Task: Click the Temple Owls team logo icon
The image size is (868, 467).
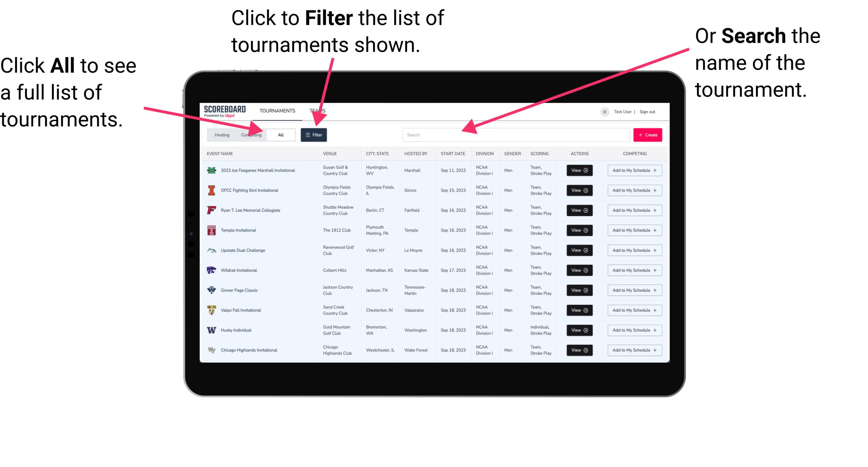Action: click(x=211, y=230)
